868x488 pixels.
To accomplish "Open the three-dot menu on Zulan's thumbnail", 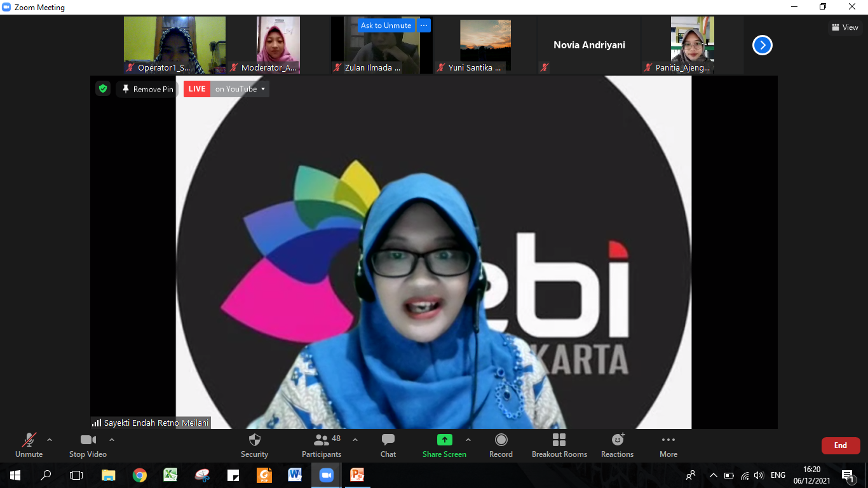I will coord(424,25).
